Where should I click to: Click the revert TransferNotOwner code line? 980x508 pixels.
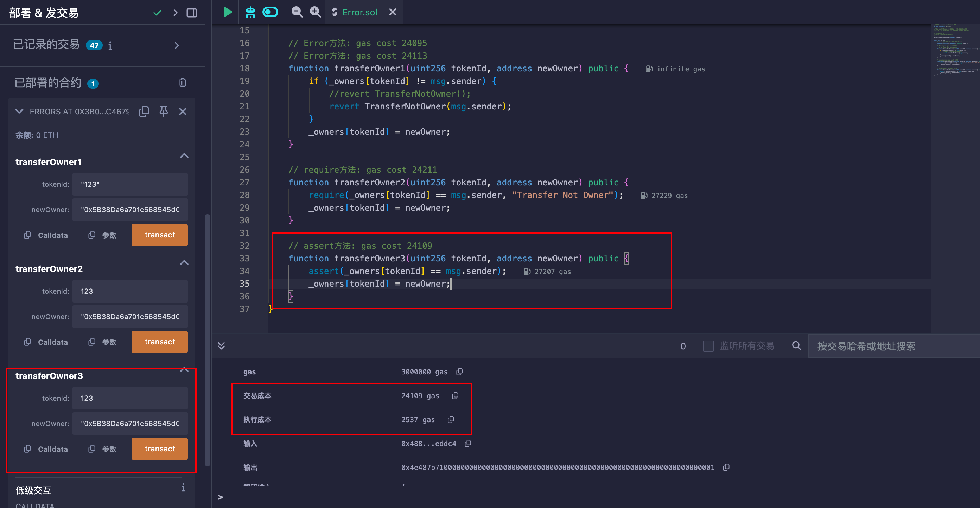click(420, 107)
